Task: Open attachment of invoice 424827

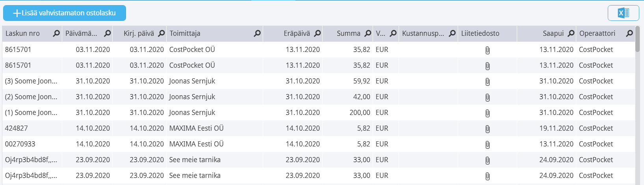Action: point(488,129)
